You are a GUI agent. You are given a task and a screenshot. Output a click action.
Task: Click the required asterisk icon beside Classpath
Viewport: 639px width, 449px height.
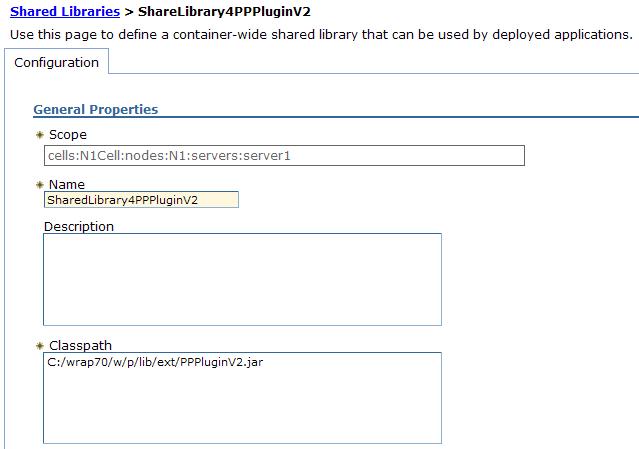[40, 346]
